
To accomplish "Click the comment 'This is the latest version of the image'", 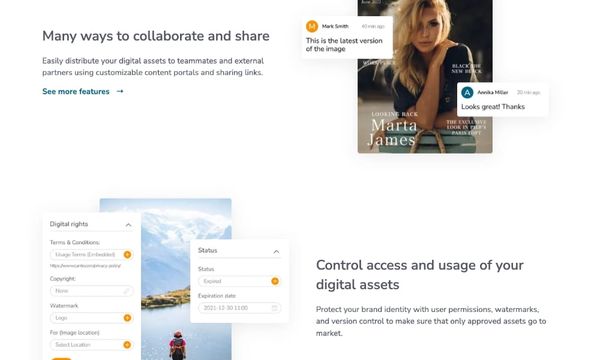I will pyautogui.click(x=344, y=45).
